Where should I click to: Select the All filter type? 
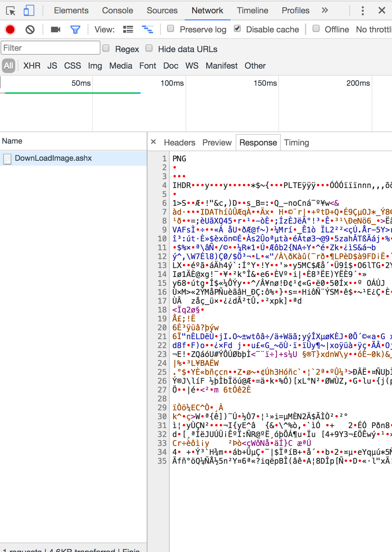point(9,66)
